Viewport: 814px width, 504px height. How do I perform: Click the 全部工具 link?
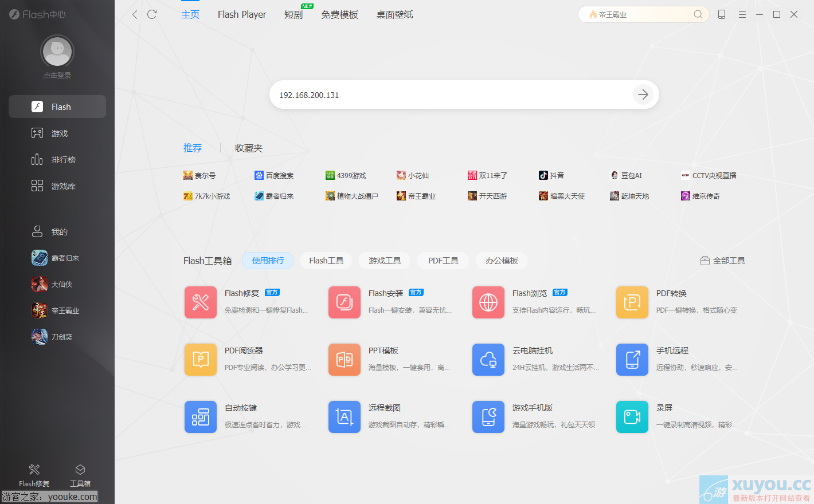click(723, 261)
